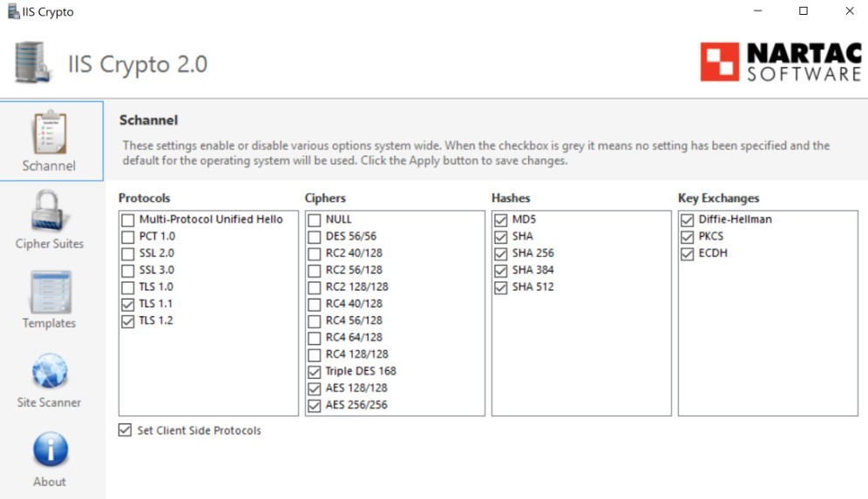Check the RC4 56/128 cipher

(315, 321)
